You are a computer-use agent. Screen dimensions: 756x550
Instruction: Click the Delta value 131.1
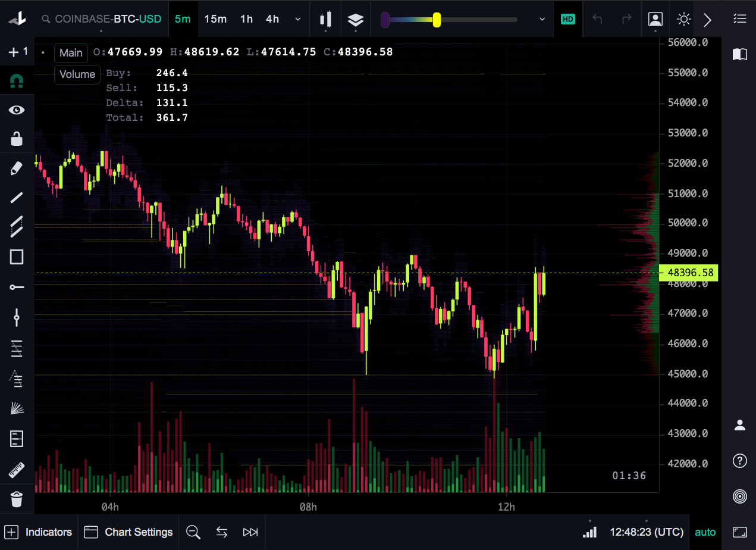click(x=172, y=103)
